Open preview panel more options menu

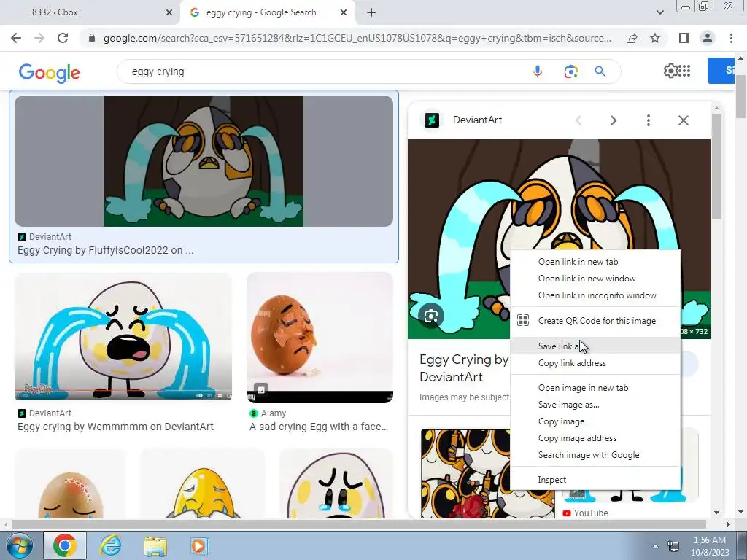click(649, 120)
